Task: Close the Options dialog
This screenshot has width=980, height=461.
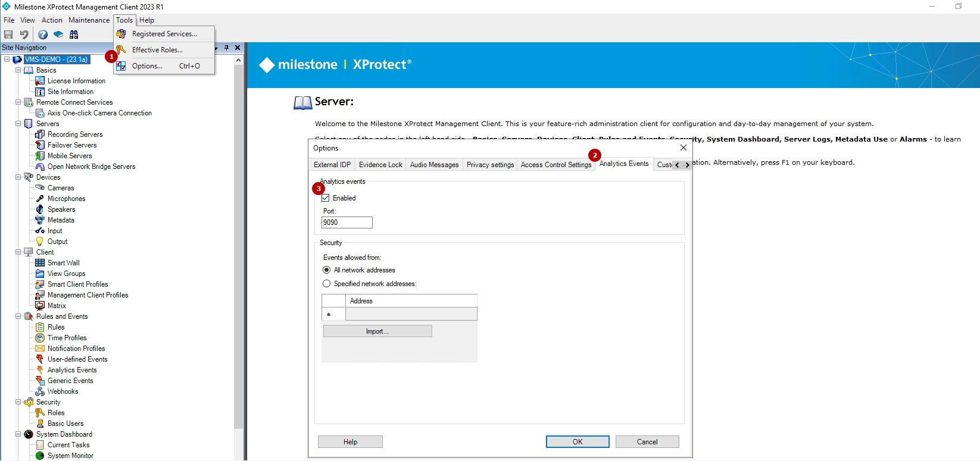Action: click(x=683, y=148)
